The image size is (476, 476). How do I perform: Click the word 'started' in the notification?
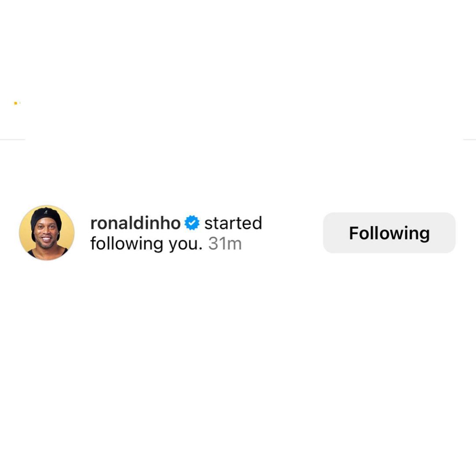(x=233, y=223)
